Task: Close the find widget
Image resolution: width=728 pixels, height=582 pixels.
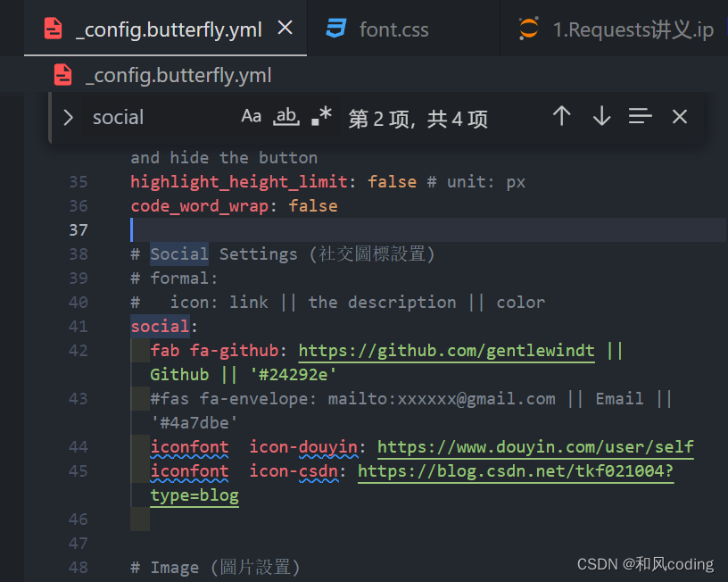Action: 680,117
